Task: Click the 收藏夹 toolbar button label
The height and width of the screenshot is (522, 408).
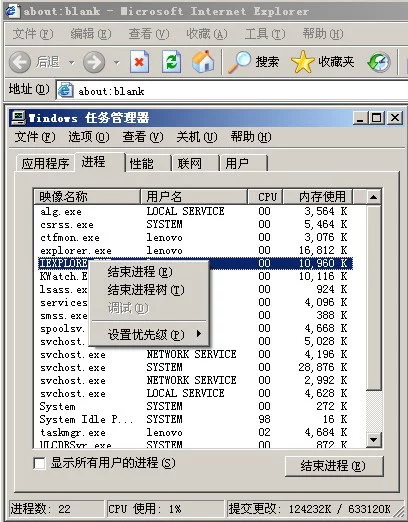Action: (336, 62)
